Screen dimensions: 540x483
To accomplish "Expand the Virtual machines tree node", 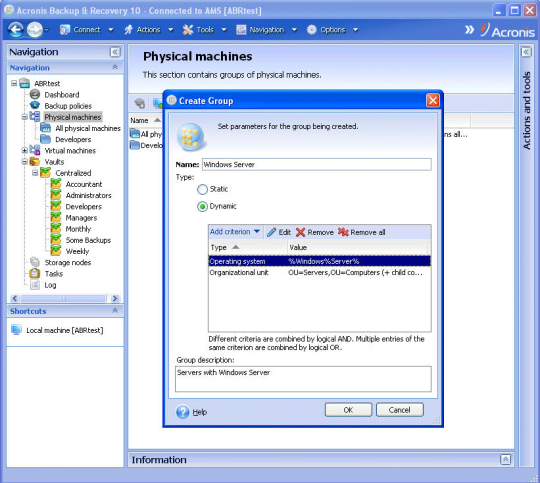I will [x=24, y=150].
